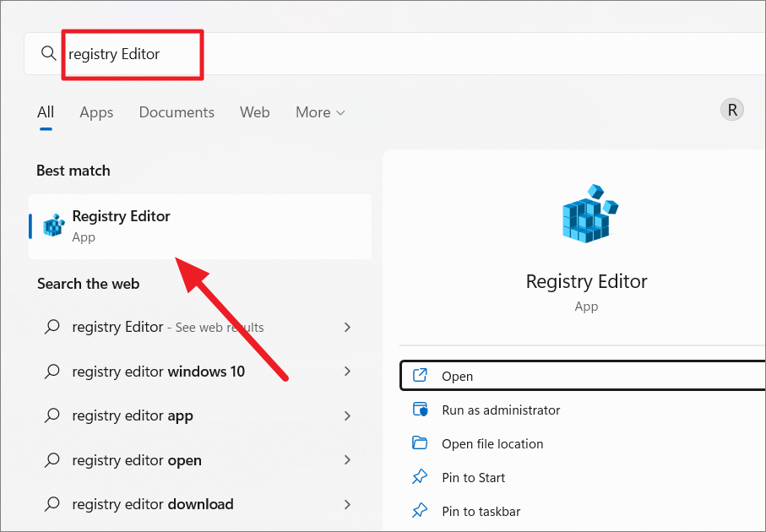This screenshot has height=532, width=766.
Task: Click the large Registry Editor icon in preview pane
Action: pyautogui.click(x=589, y=214)
